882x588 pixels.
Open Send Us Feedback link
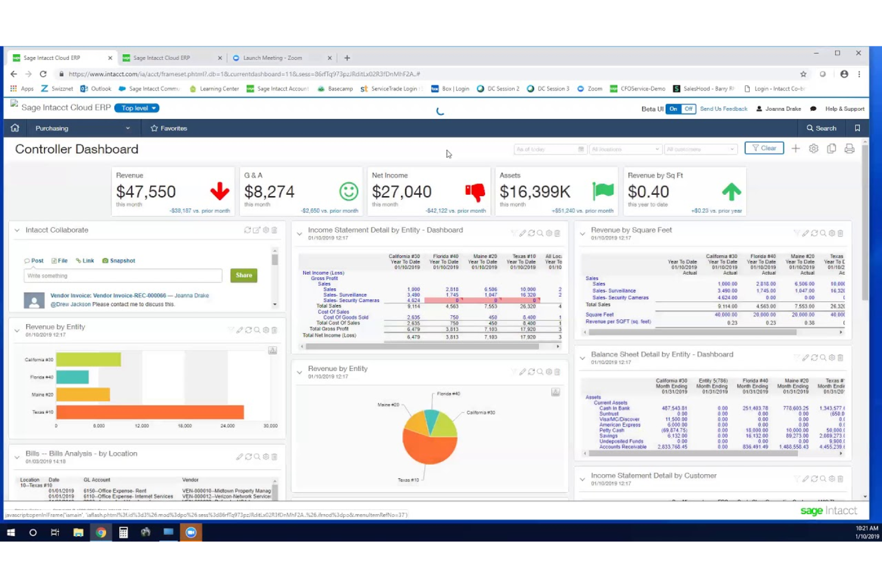[x=723, y=109]
